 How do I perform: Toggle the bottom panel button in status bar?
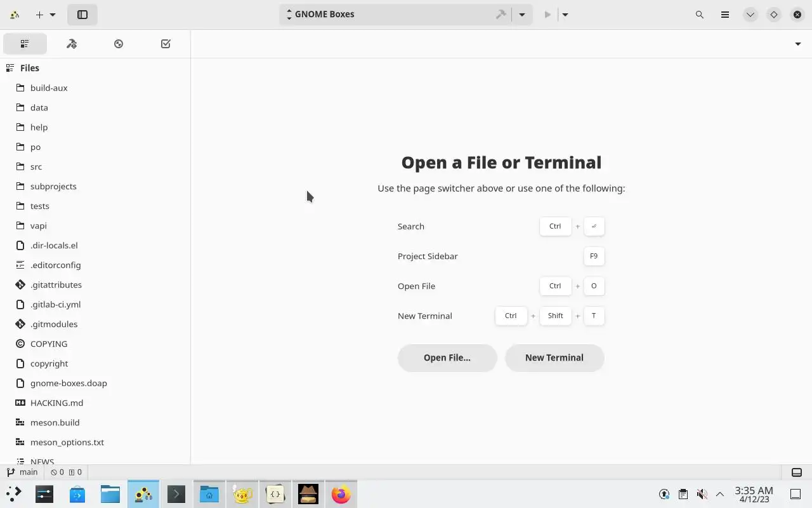(x=797, y=472)
